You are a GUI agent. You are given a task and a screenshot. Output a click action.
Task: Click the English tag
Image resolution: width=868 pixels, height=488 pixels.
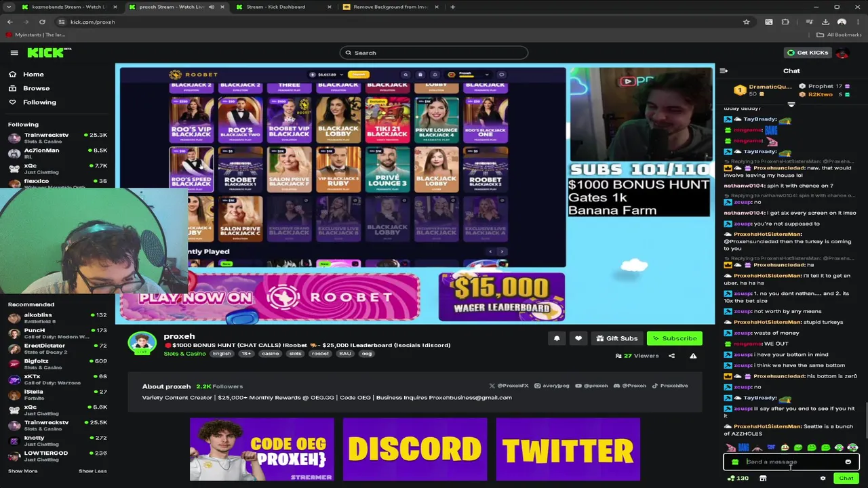[x=221, y=354]
